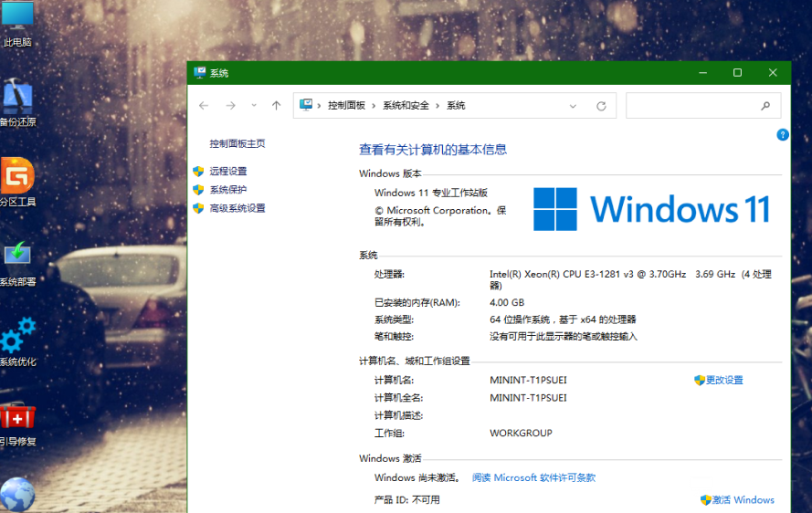This screenshot has height=513, width=812.
Task: Select 系统和安全 in the breadcrumb
Action: coord(406,106)
